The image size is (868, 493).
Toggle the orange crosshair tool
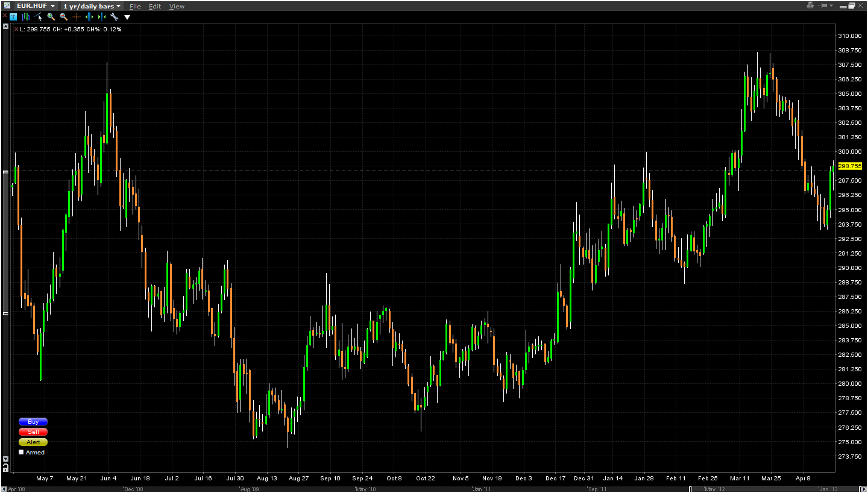(x=77, y=17)
